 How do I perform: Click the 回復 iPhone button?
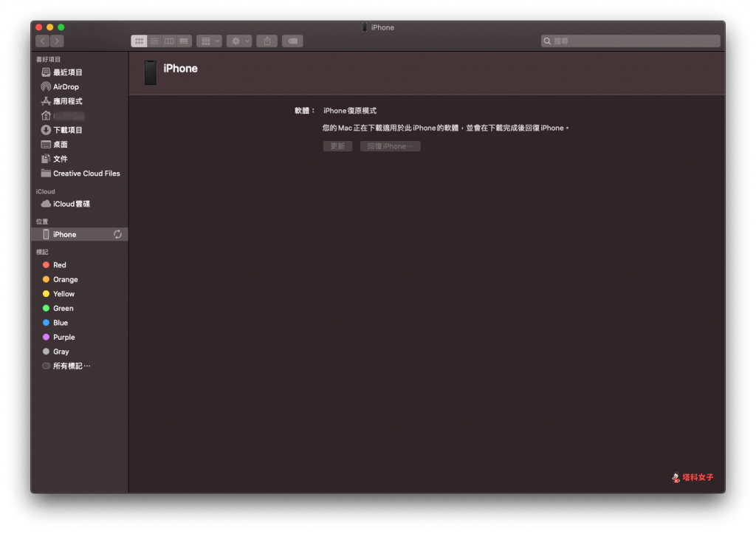[x=391, y=146]
